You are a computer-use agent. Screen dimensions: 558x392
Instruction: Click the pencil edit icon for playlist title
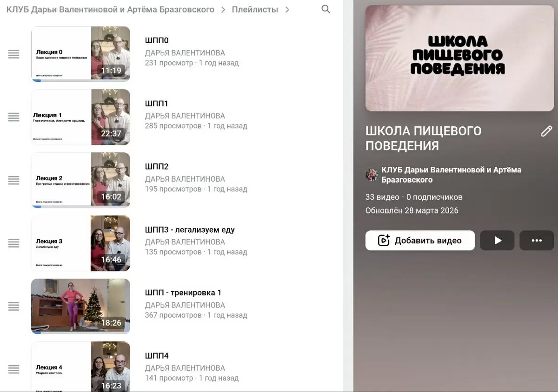pyautogui.click(x=546, y=131)
